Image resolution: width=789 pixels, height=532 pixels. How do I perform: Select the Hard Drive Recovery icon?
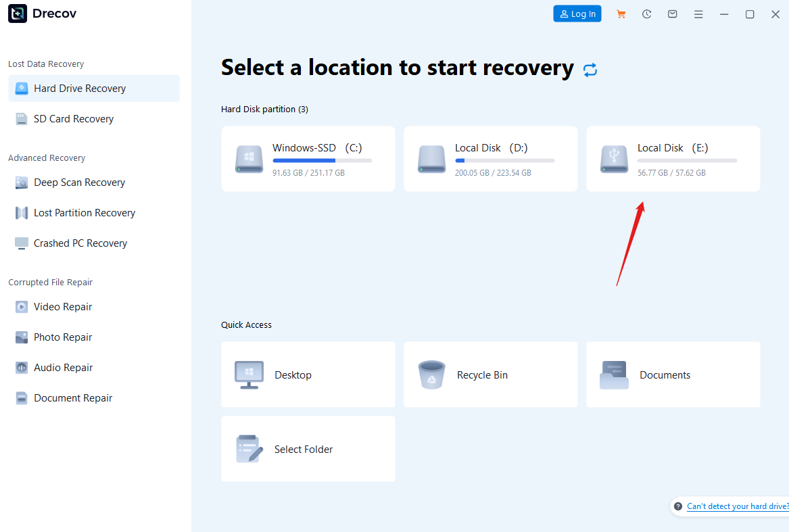pos(21,88)
